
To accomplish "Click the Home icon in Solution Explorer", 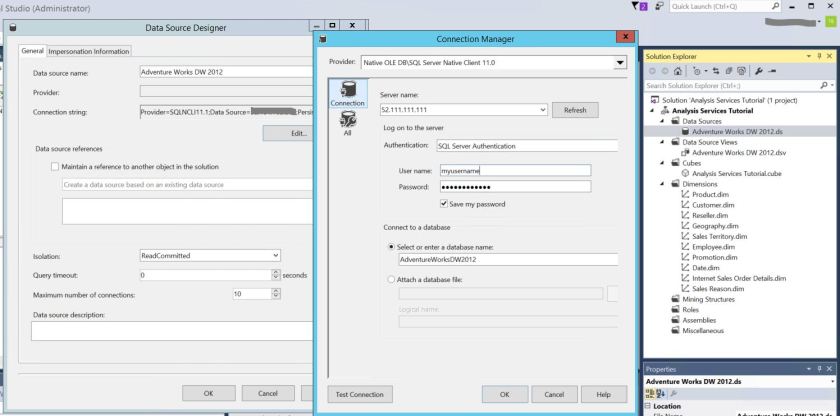I will point(678,71).
